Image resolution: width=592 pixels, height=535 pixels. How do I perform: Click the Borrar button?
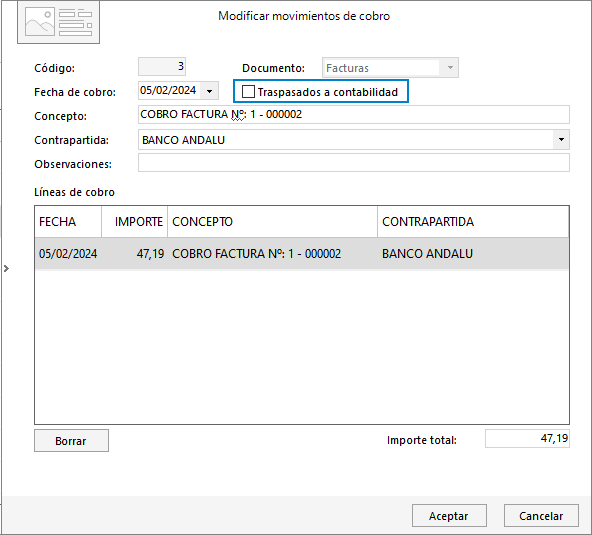pyautogui.click(x=71, y=441)
